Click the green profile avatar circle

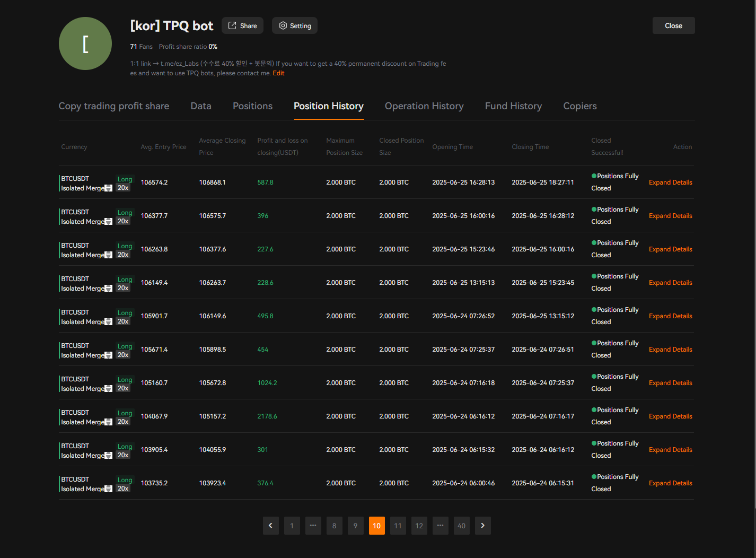[x=85, y=43]
